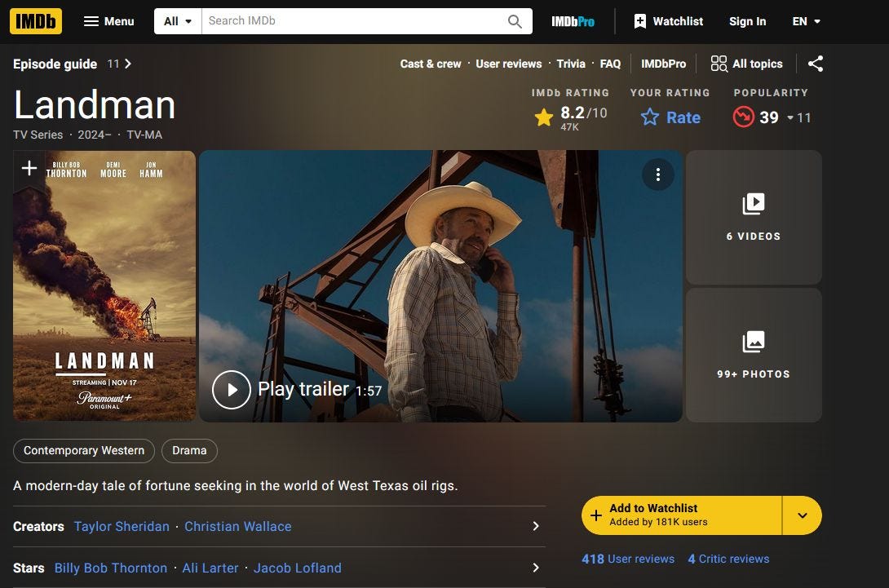Click the '2024–' year text

point(95,135)
